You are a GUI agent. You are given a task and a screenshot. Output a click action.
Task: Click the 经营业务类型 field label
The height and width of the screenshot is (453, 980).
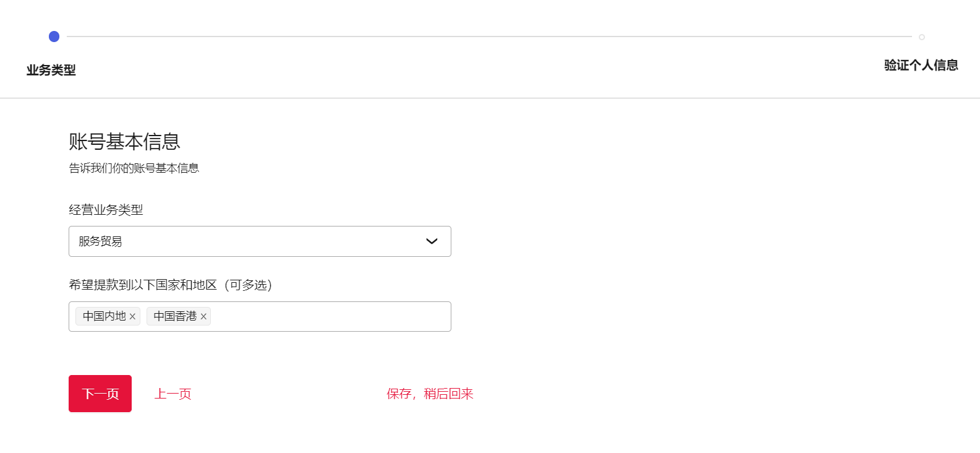click(x=106, y=210)
